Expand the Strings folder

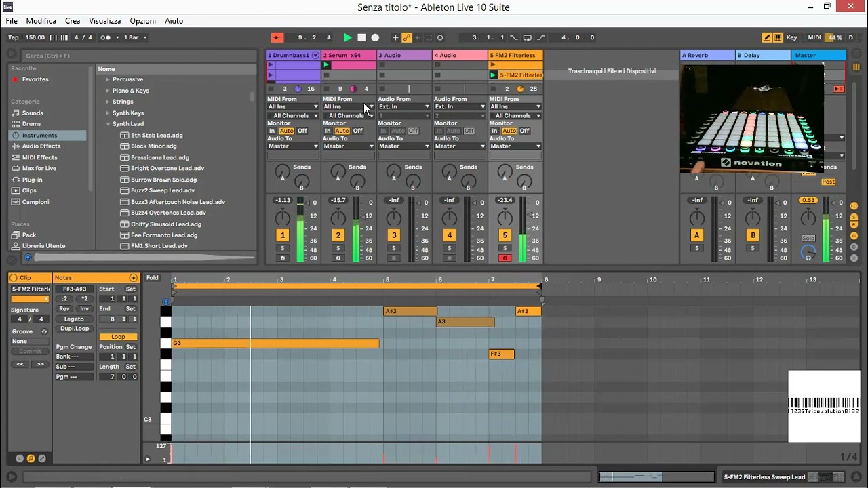click(x=107, y=102)
